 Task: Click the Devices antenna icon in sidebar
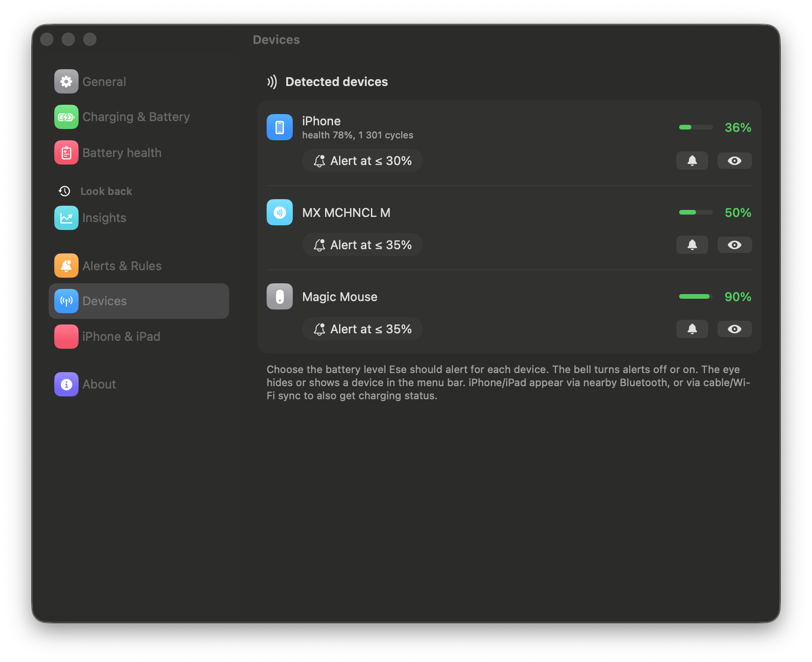(66, 301)
